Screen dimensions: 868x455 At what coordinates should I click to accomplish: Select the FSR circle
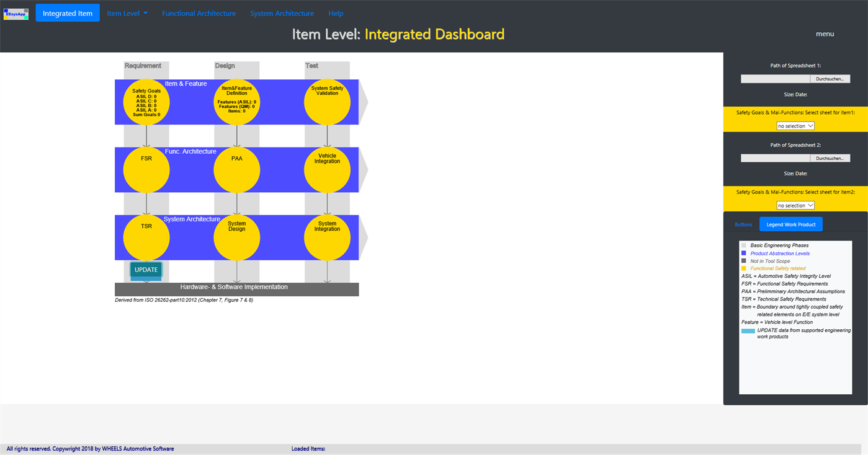coord(146,170)
